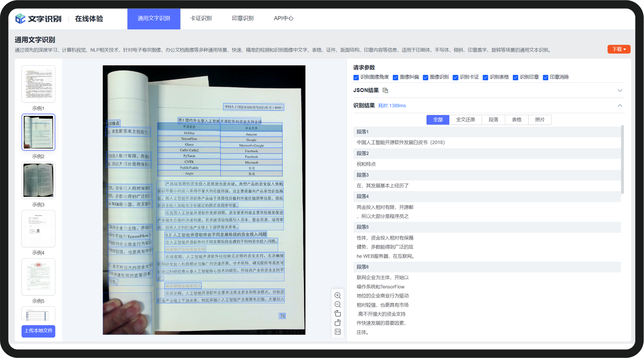This screenshot has height=358, width=644.
Task: Toggle the 图像纠偏 checkbox
Action: coord(395,77)
